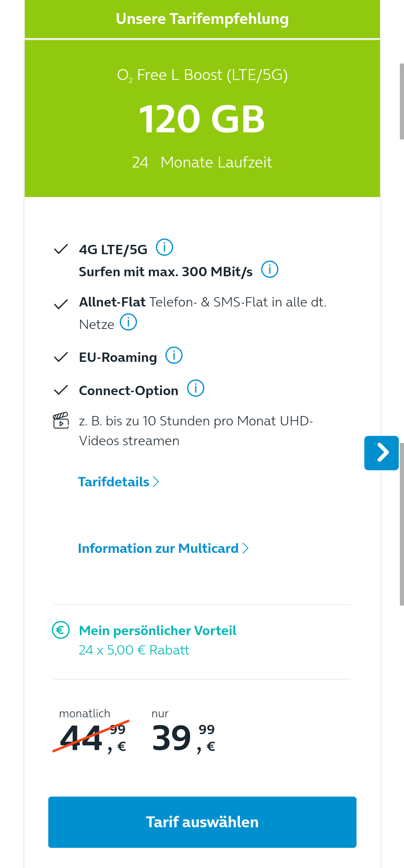This screenshot has width=404, height=868.
Task: Click the Tarif auswählen button
Action: pyautogui.click(x=202, y=822)
